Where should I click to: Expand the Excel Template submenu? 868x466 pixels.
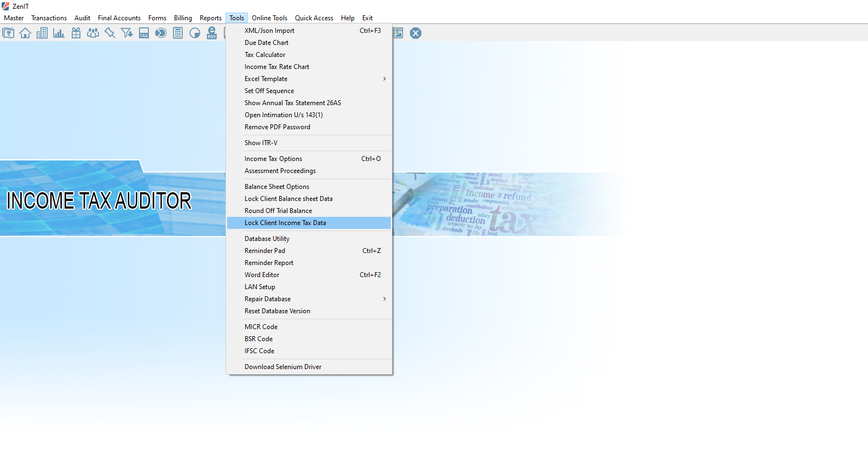309,79
